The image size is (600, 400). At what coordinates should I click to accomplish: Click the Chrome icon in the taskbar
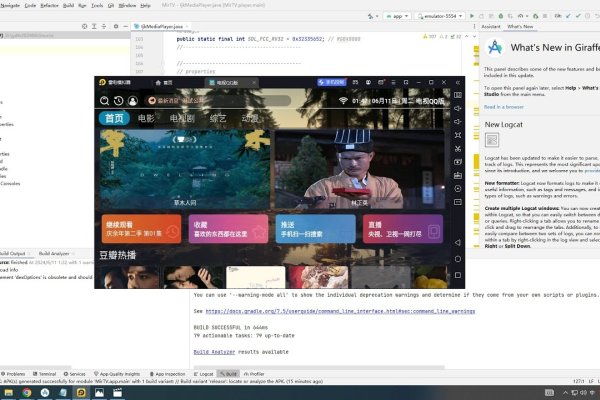pos(27,393)
